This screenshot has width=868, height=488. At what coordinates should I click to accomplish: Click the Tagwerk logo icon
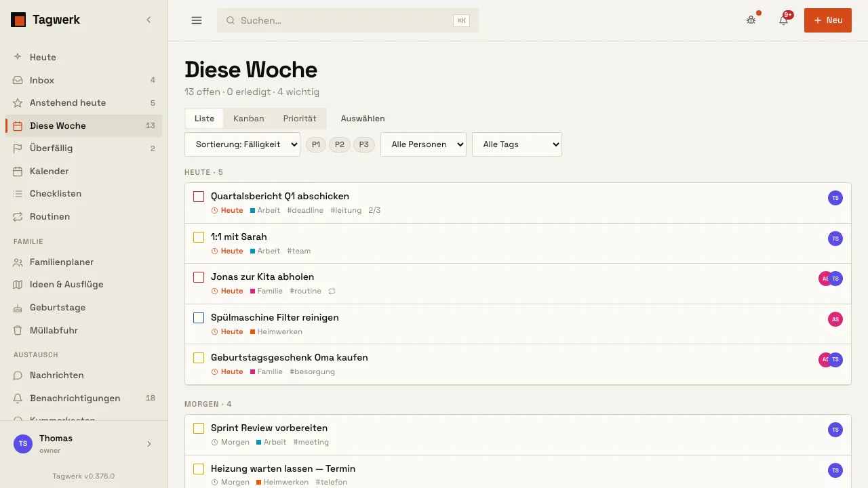click(18, 20)
